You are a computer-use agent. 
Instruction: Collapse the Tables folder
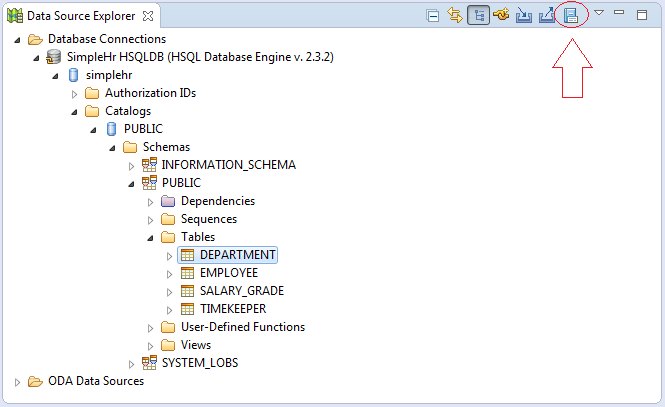point(150,239)
